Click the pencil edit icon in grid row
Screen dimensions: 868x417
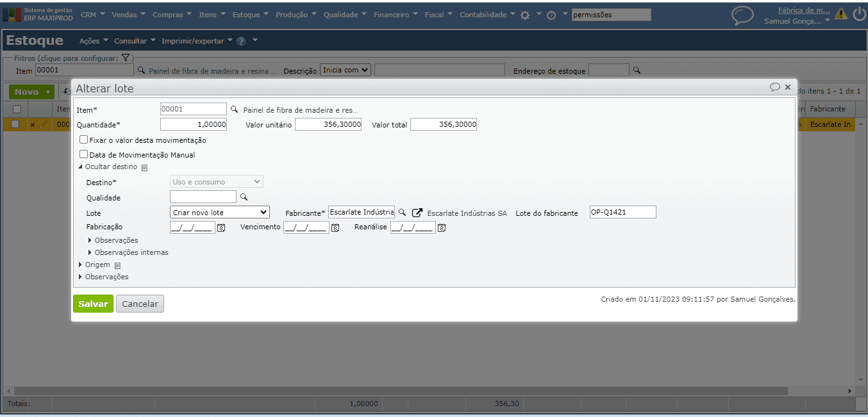tap(44, 124)
